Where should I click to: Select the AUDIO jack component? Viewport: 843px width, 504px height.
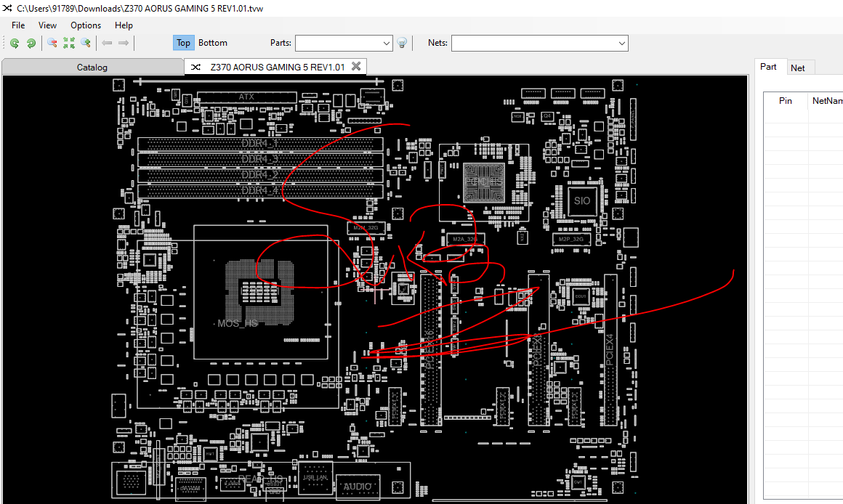click(358, 487)
